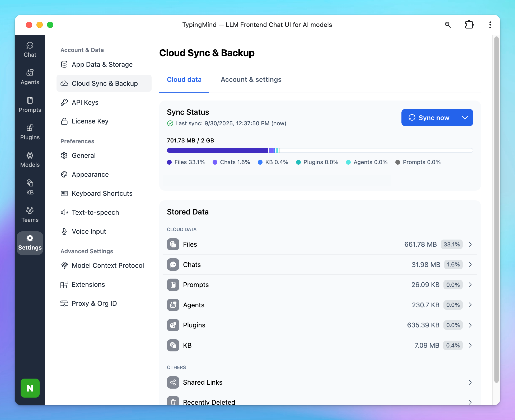Image resolution: width=515 pixels, height=420 pixels.
Task: Click the green N user avatar
Action: click(30, 388)
